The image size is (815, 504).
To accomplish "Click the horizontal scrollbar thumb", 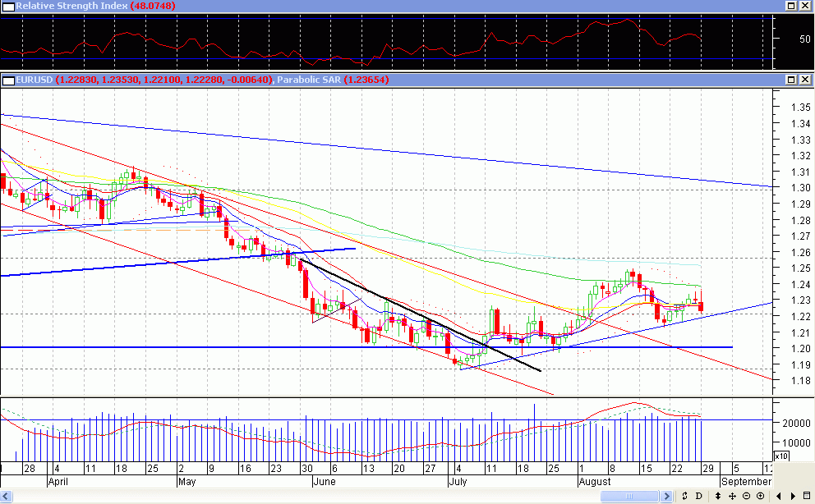I will (x=629, y=497).
